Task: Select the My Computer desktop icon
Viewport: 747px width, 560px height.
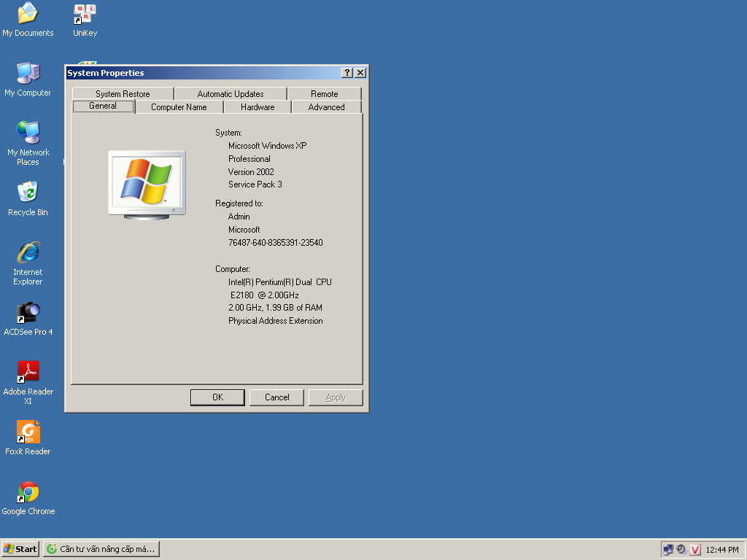Action: tap(28, 79)
